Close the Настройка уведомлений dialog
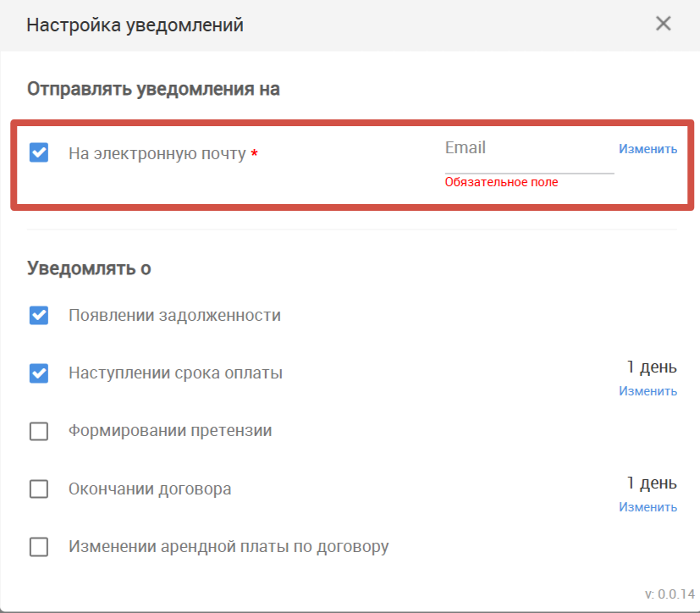The image size is (700, 613). point(663,24)
